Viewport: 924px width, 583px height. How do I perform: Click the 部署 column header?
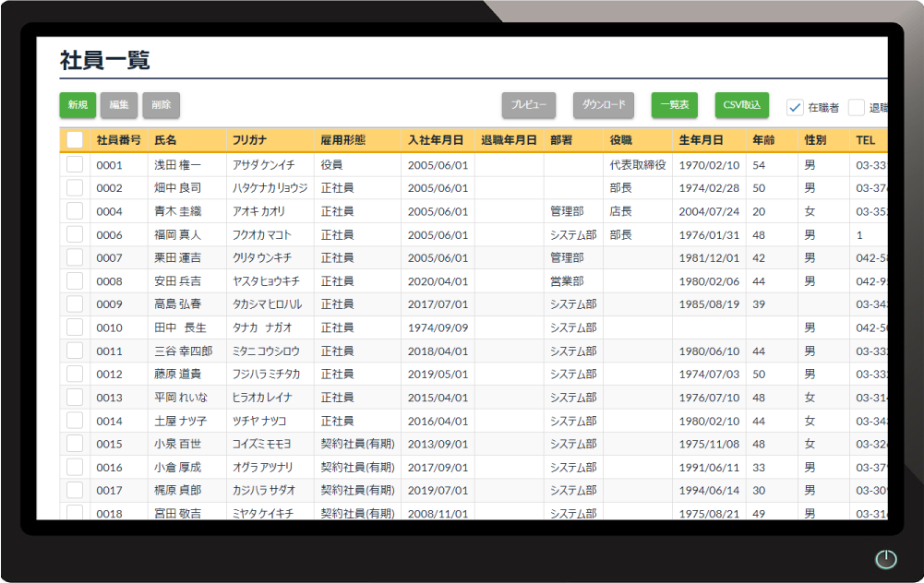click(x=561, y=140)
